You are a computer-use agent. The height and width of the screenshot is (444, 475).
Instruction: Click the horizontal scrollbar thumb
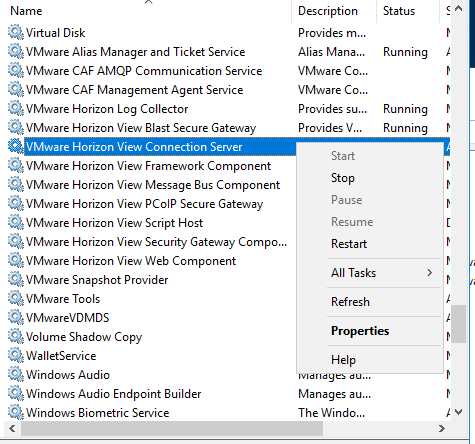pyautogui.click(x=172, y=428)
